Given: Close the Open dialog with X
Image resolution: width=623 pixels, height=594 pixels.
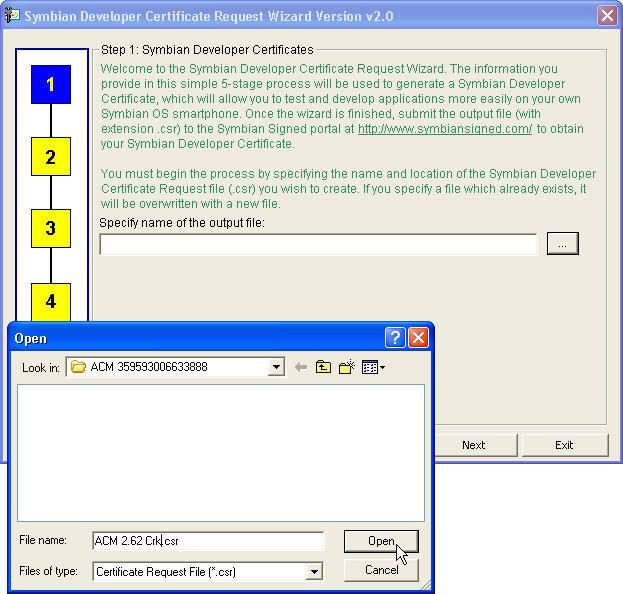Looking at the screenshot, I should [x=418, y=338].
